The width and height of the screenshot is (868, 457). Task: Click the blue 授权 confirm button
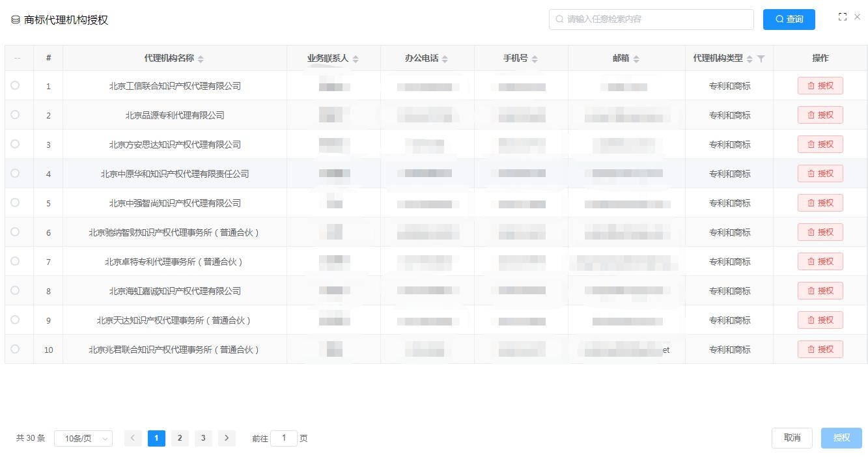tap(841, 437)
